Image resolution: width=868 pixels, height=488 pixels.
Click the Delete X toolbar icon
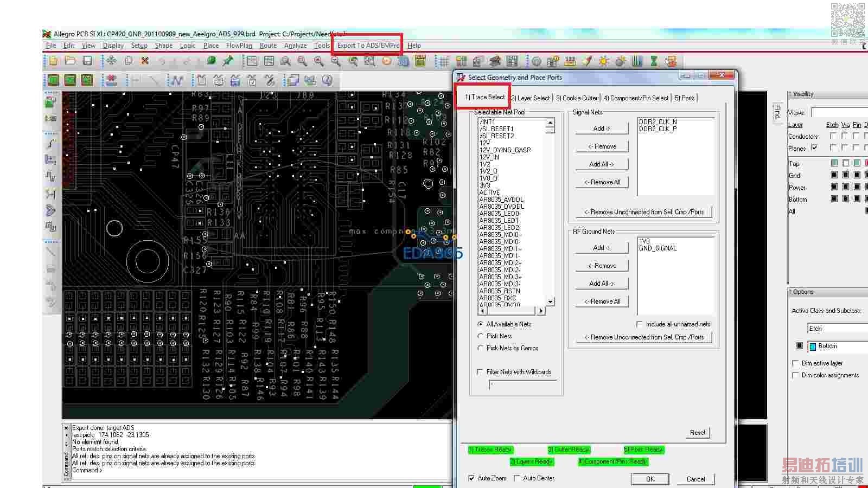pyautogui.click(x=145, y=61)
